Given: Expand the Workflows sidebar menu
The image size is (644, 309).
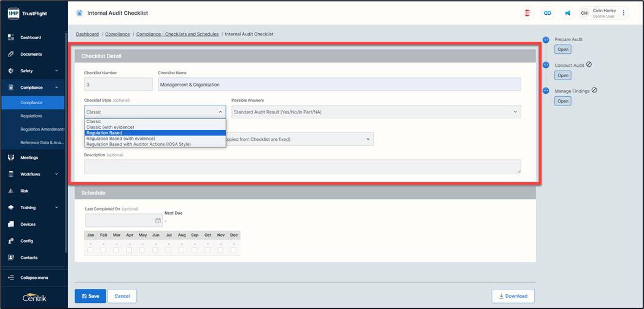Looking at the screenshot, I should point(31,174).
